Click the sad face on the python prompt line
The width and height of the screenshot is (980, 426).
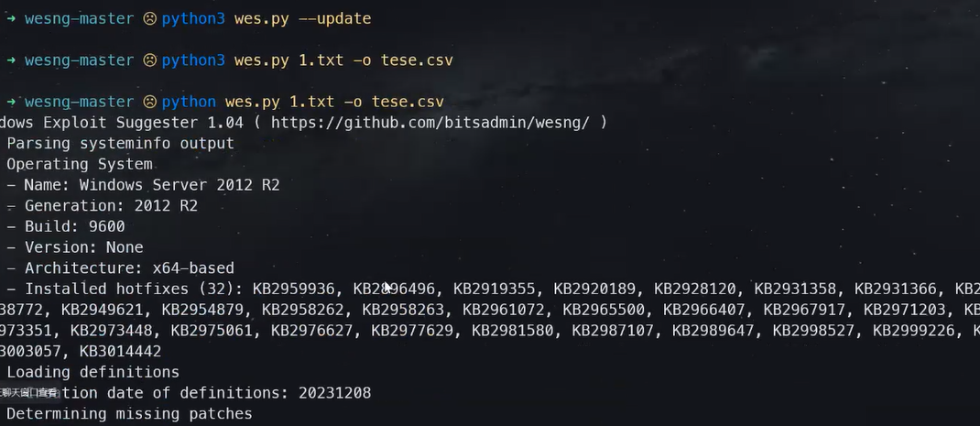[x=149, y=102]
